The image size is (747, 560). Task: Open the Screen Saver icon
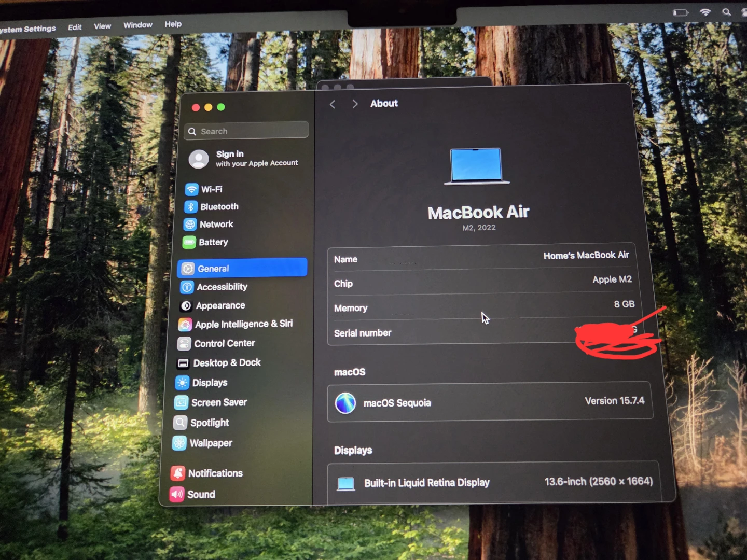coord(181,403)
